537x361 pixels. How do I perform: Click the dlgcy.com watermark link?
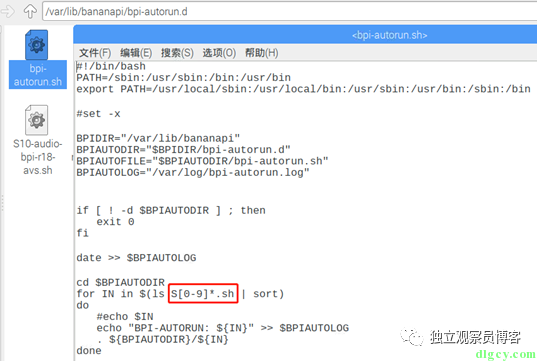tap(506, 354)
